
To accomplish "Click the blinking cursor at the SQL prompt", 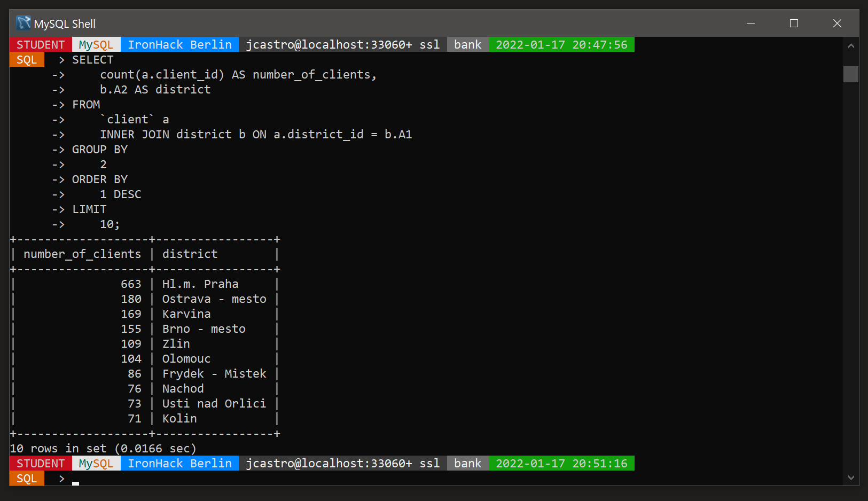I will coord(75,481).
